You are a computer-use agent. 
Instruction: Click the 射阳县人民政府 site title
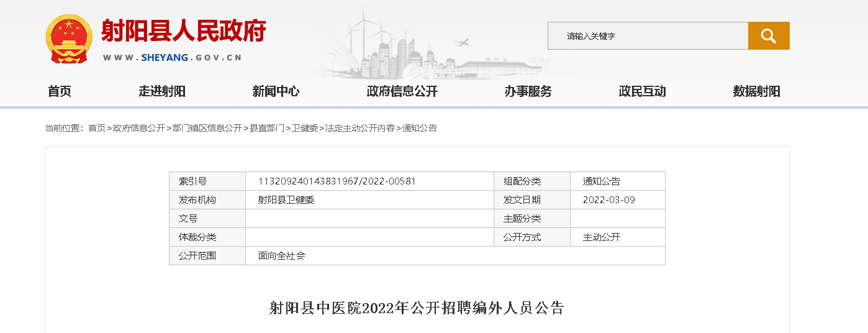click(x=184, y=31)
